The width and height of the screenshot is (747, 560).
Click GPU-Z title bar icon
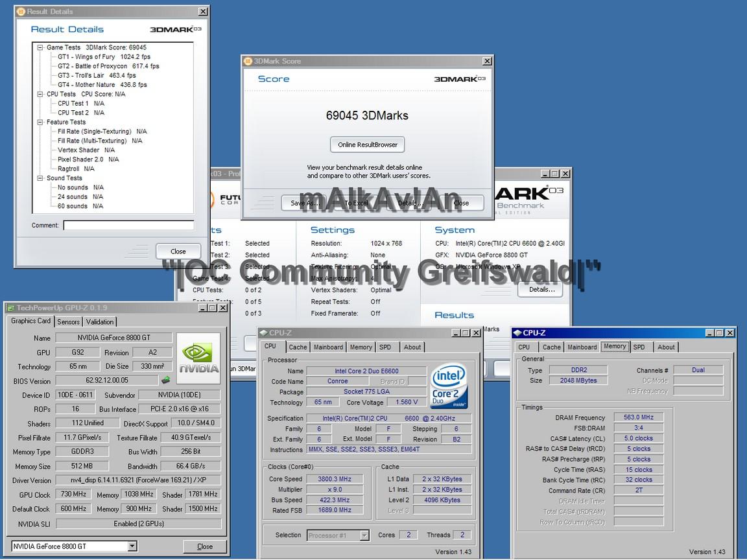[10, 308]
